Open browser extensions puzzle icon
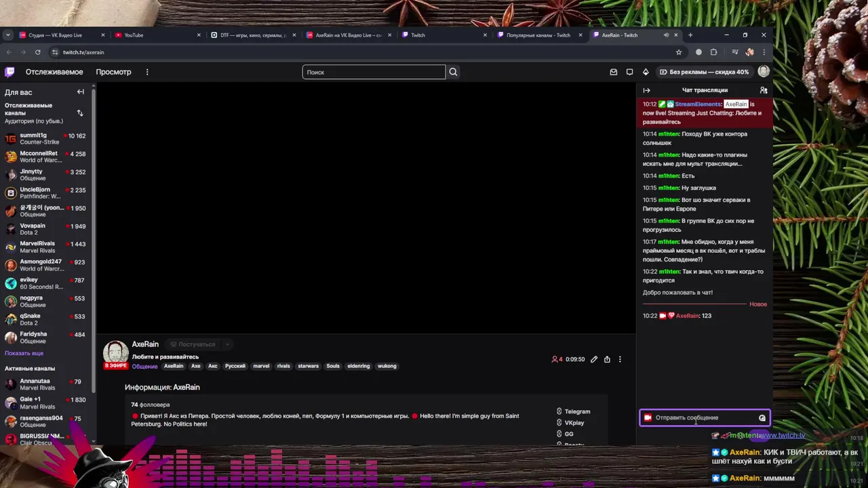Viewport: 868px width, 488px height. 713,52
